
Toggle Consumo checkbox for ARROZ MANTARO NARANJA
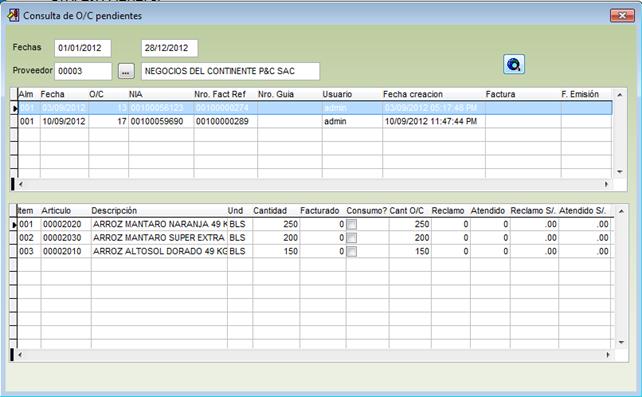(352, 224)
